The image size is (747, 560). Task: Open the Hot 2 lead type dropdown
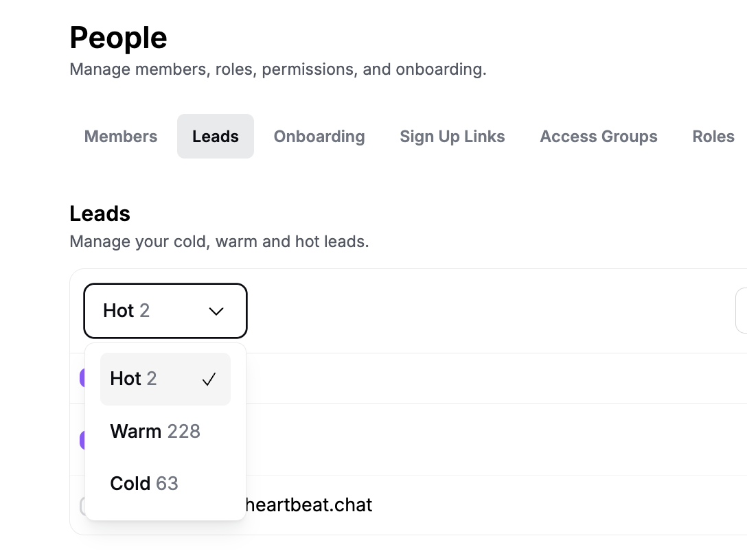click(x=165, y=311)
